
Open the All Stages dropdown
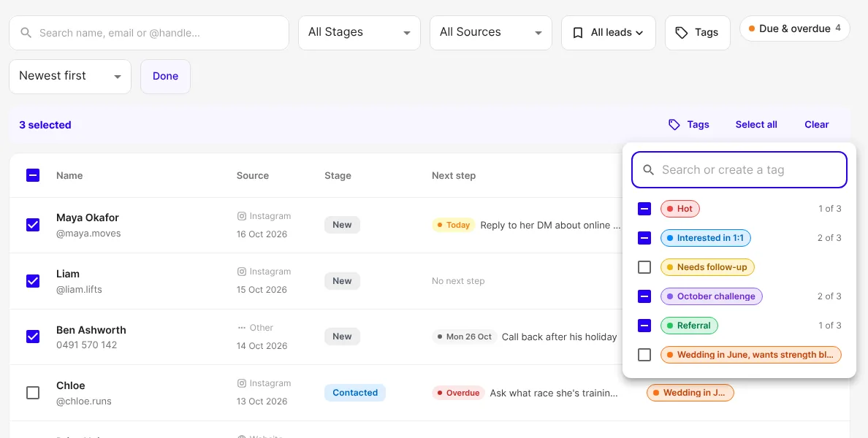coord(359,33)
